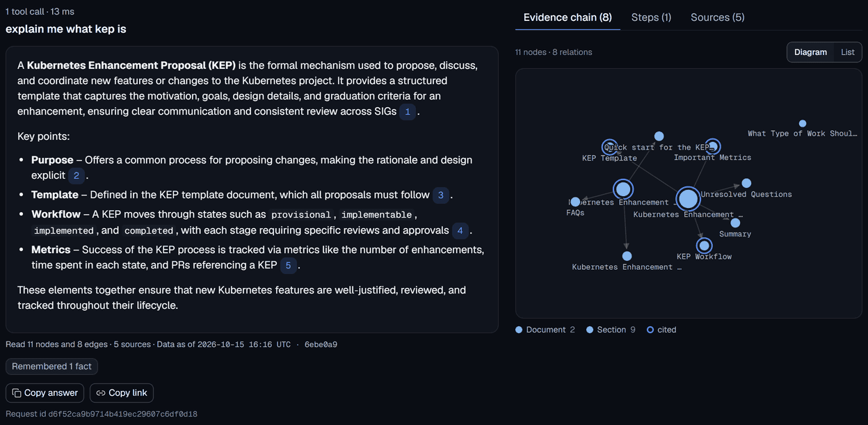Open citation badge 4 in the Workflow bullet
This screenshot has width=868, height=425.
460,230
